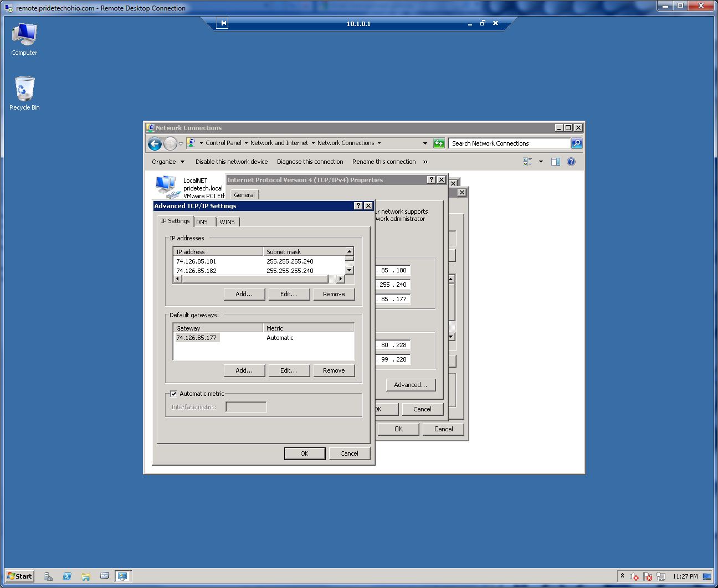Click Edit under Default gateways
718x588 pixels.
289,370
